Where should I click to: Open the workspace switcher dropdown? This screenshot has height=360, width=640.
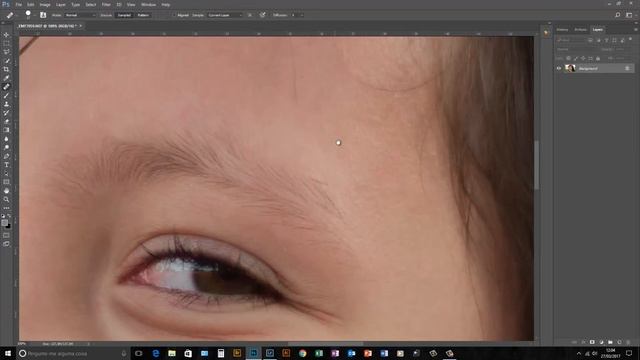[629, 15]
